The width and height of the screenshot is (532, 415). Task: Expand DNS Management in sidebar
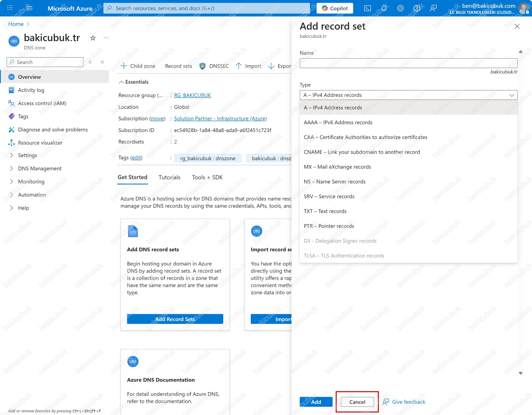[39, 168]
